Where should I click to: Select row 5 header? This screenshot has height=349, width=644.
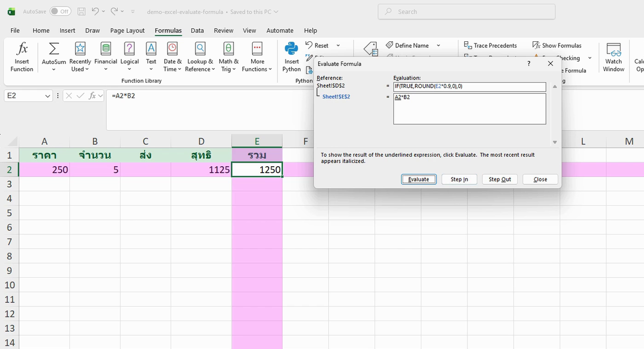point(10,213)
